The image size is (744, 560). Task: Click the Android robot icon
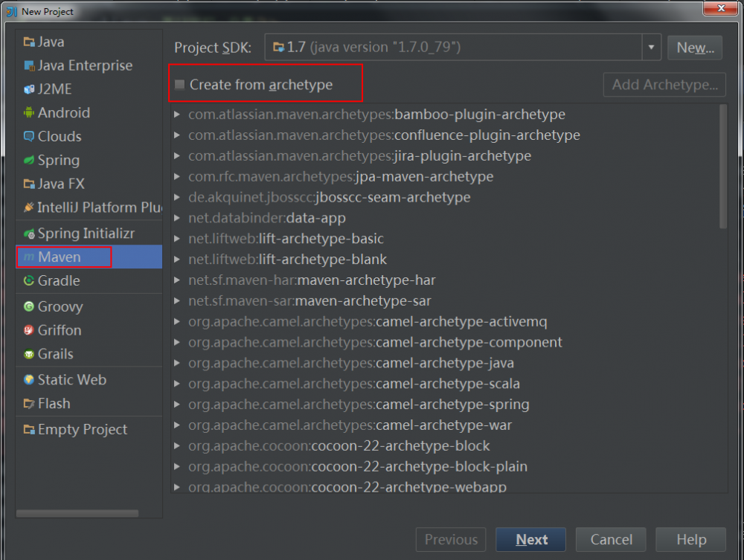tap(29, 113)
